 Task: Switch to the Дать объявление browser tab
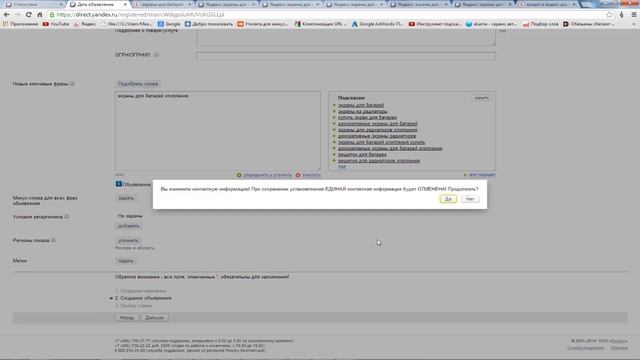pyautogui.click(x=97, y=4)
